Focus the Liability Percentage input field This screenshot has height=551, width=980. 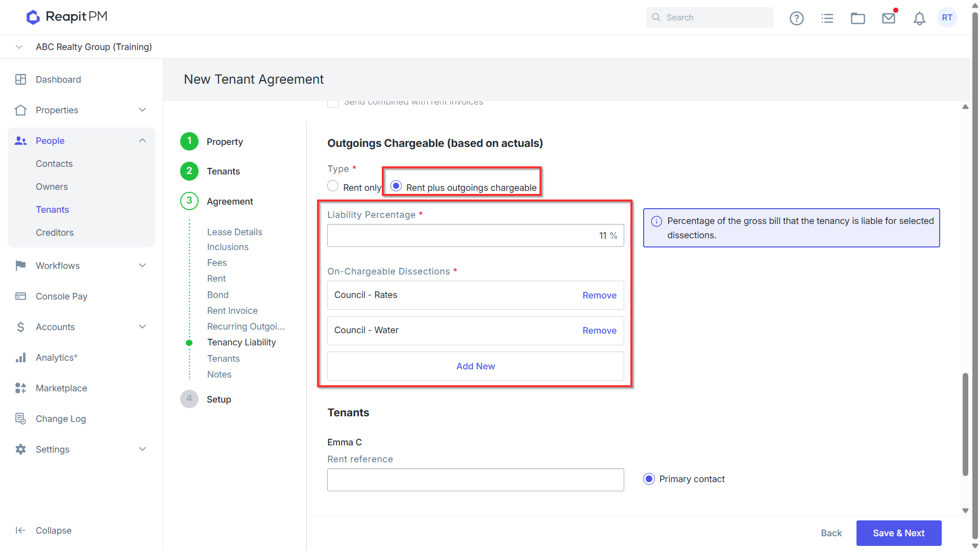point(475,236)
